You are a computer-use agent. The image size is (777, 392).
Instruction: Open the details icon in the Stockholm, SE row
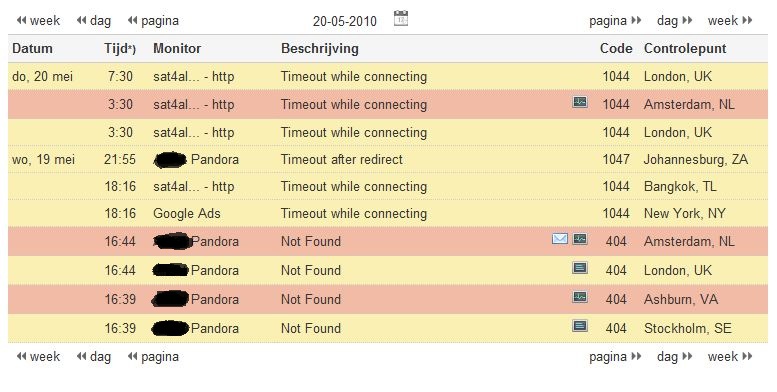point(580,326)
